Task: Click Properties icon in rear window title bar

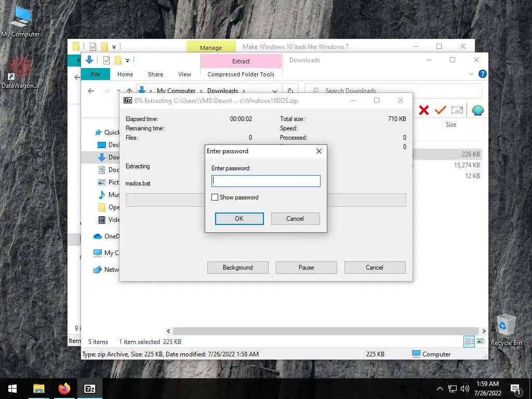Action: [92, 47]
